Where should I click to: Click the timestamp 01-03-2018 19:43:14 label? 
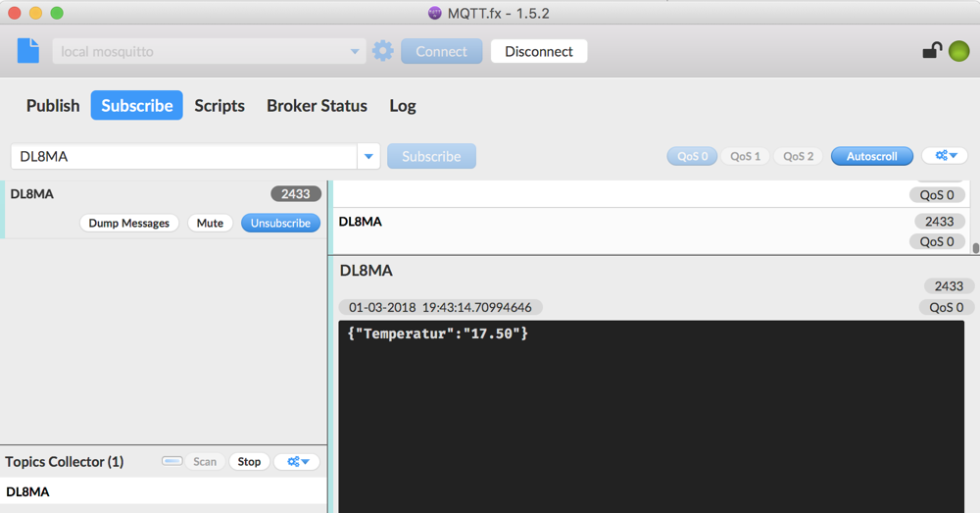click(x=441, y=307)
